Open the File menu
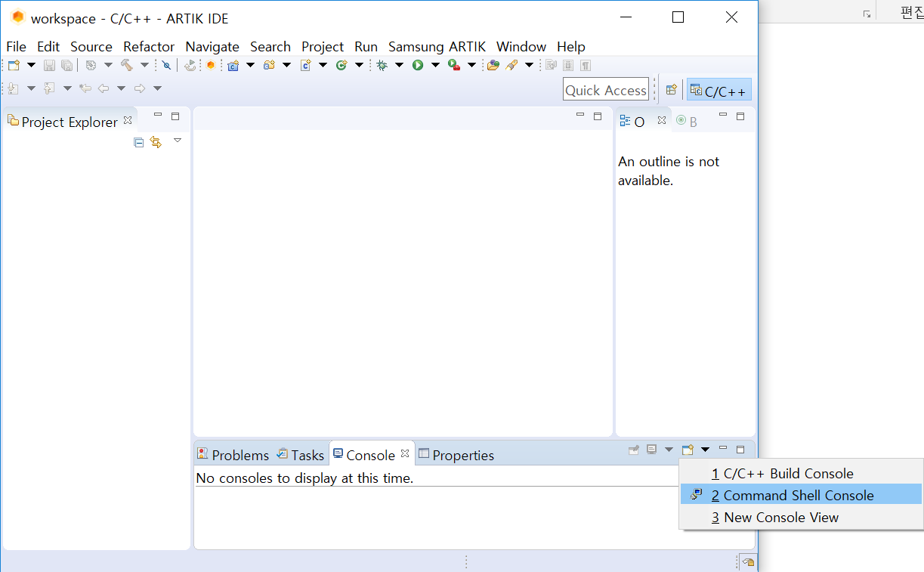The width and height of the screenshot is (924, 572). [16, 47]
